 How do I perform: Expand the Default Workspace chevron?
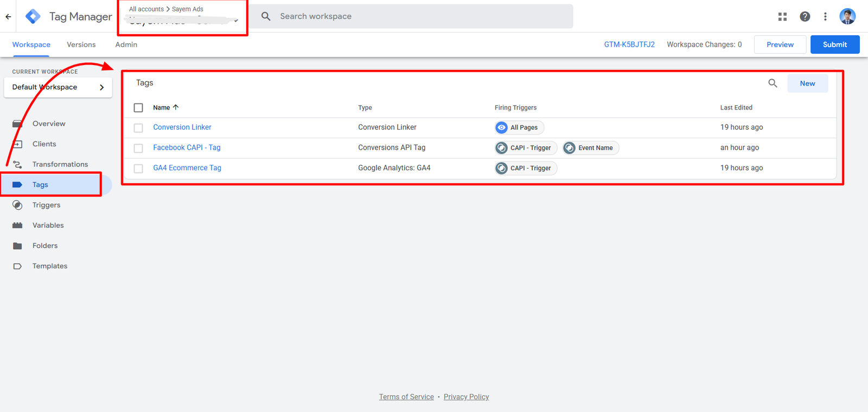point(101,87)
